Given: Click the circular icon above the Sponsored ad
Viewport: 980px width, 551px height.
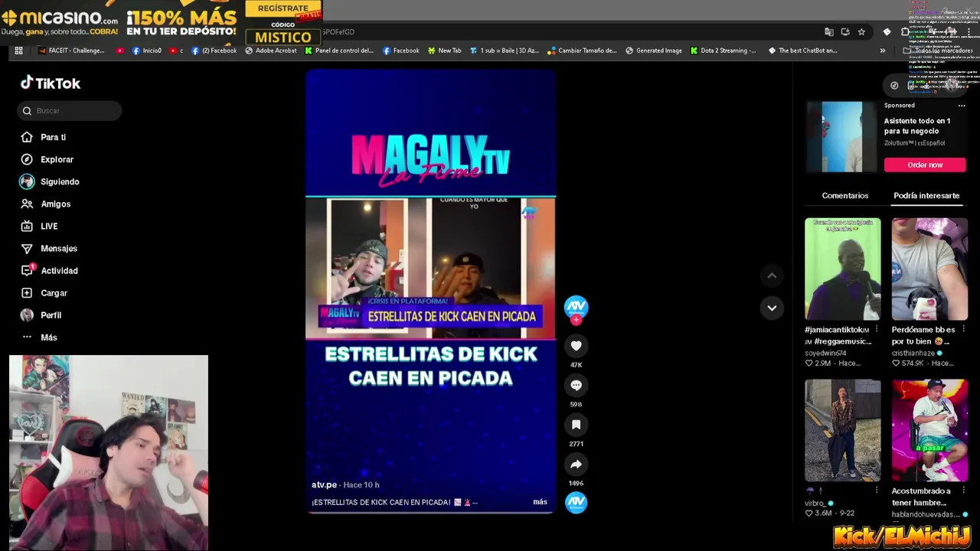Looking at the screenshot, I should pos(894,85).
